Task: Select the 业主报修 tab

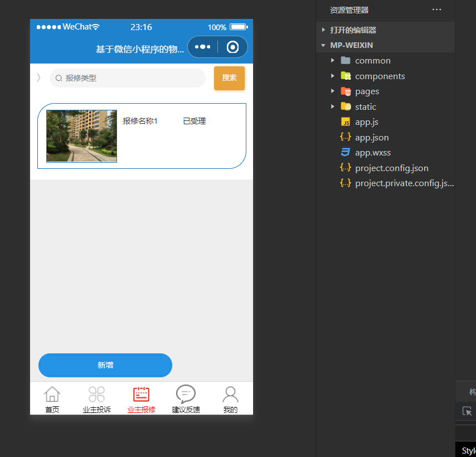Action: click(141, 400)
